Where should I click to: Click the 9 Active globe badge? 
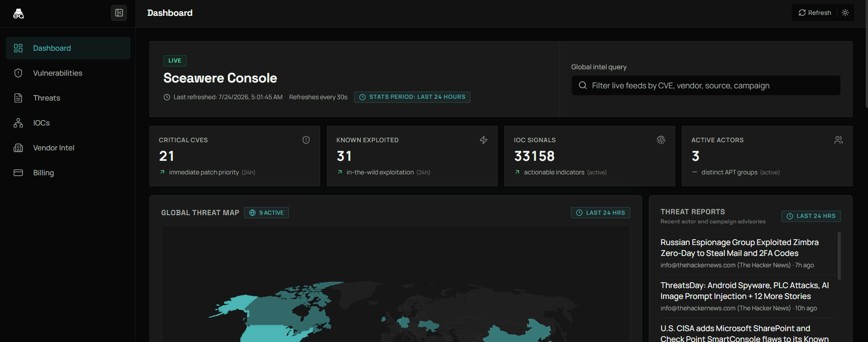266,212
